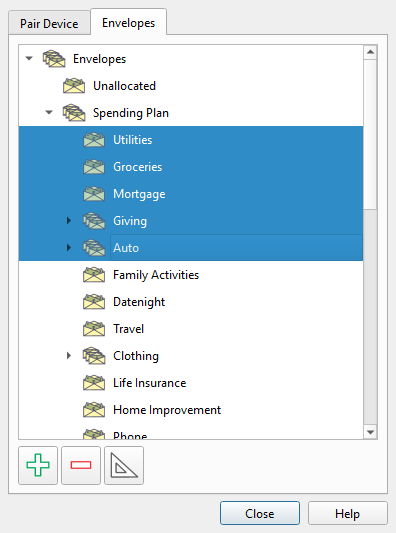Click the Datenight envelope icon
The height and width of the screenshot is (533, 396).
click(x=94, y=302)
